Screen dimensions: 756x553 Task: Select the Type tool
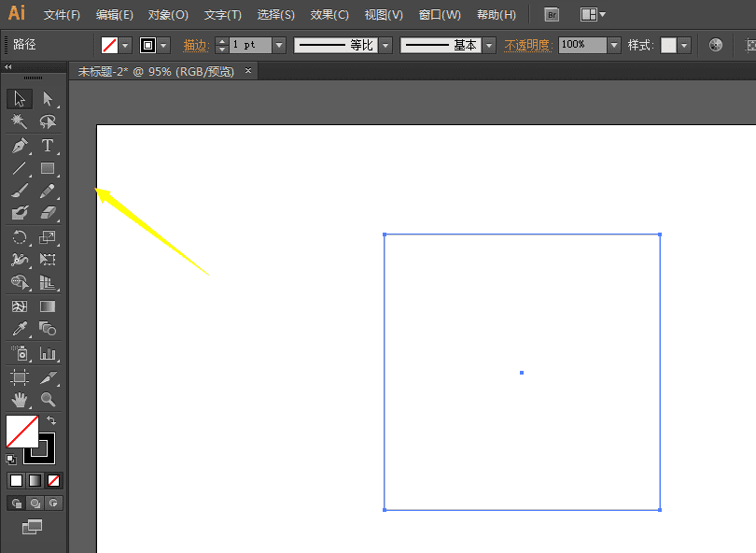tap(48, 145)
